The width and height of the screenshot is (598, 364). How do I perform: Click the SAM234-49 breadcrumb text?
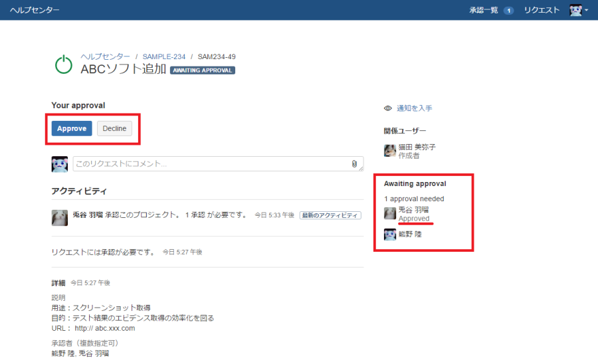(217, 56)
